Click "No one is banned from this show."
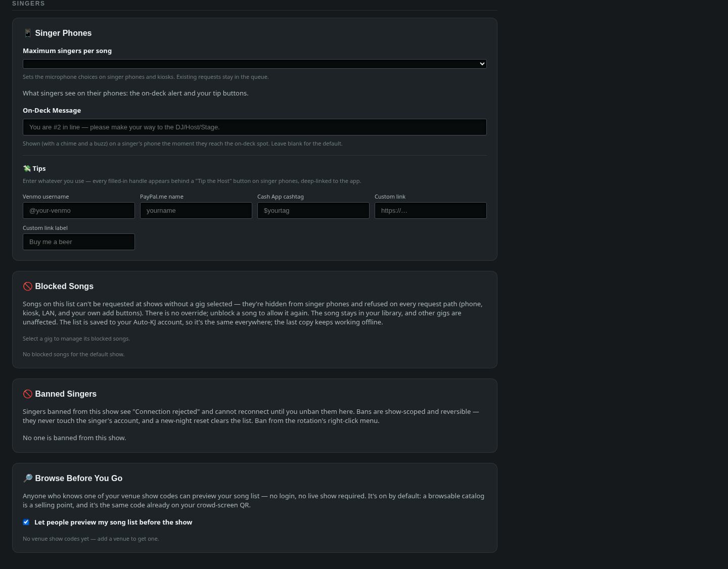Screen dimensions: 728x569 (74, 438)
